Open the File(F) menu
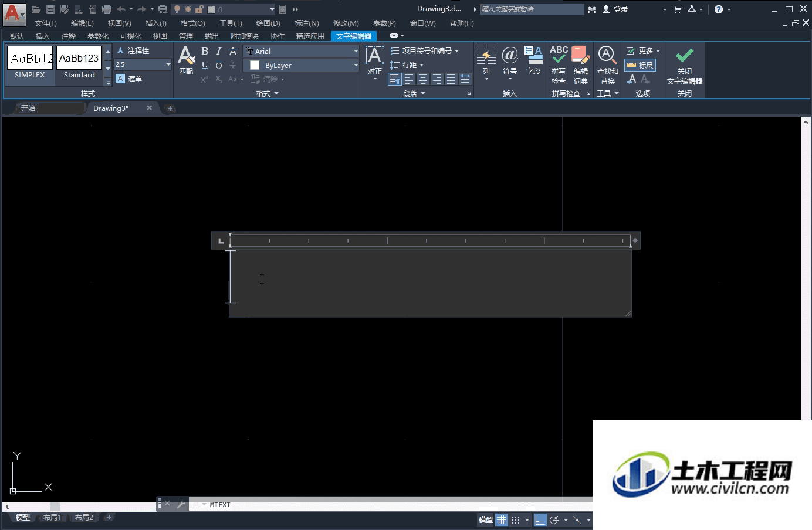 46,23
